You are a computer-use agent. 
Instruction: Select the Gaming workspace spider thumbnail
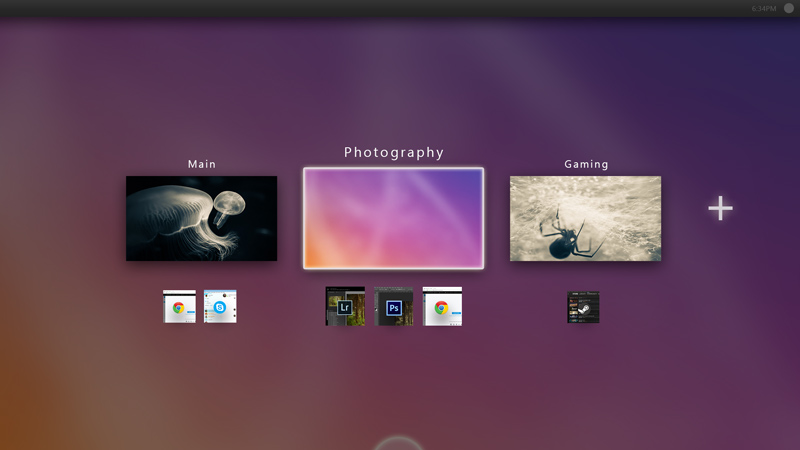pyautogui.click(x=585, y=218)
